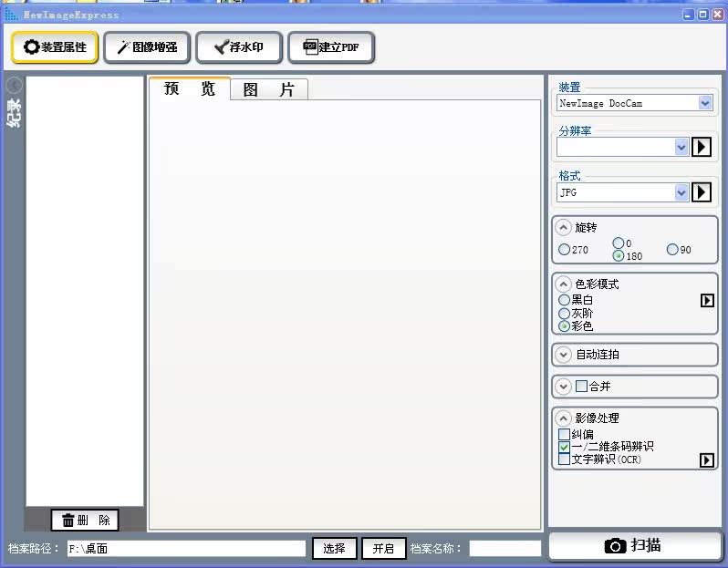Click the play arrow next to 分辨率
Image resolution: width=728 pixels, height=568 pixels.
[x=701, y=147]
